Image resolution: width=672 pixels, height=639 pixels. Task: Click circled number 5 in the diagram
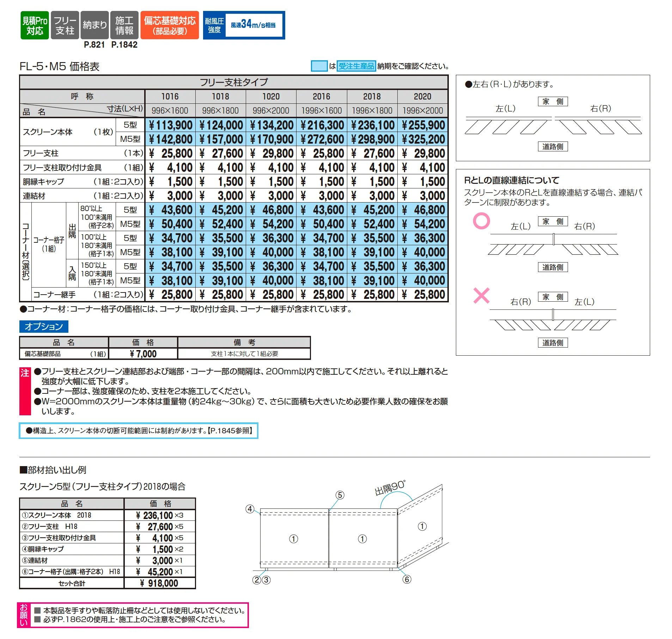click(x=340, y=495)
